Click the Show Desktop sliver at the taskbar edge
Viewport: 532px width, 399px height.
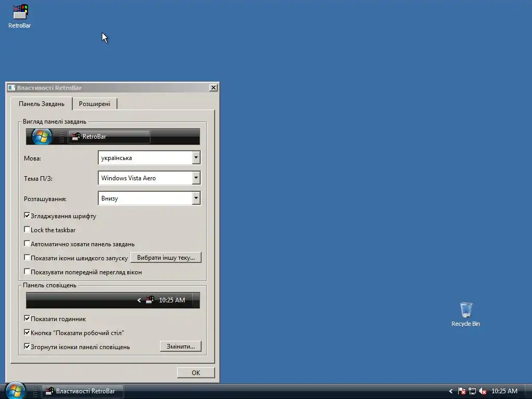(x=528, y=391)
